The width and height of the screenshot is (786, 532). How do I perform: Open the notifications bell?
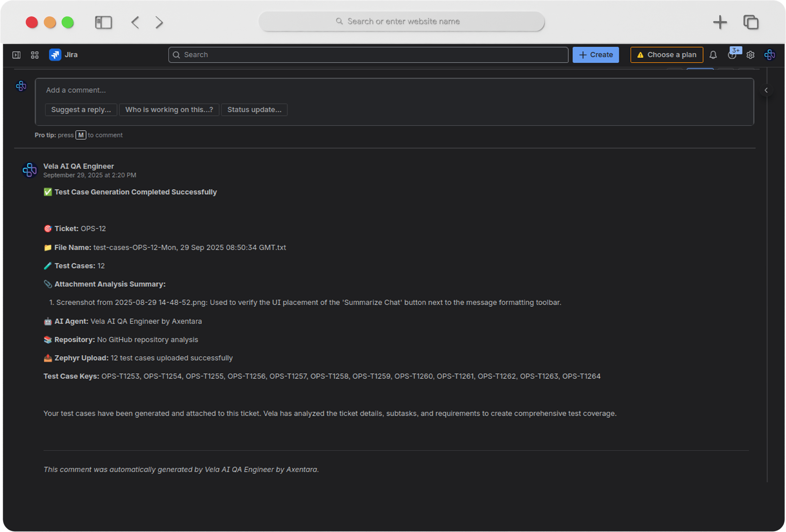pos(713,54)
